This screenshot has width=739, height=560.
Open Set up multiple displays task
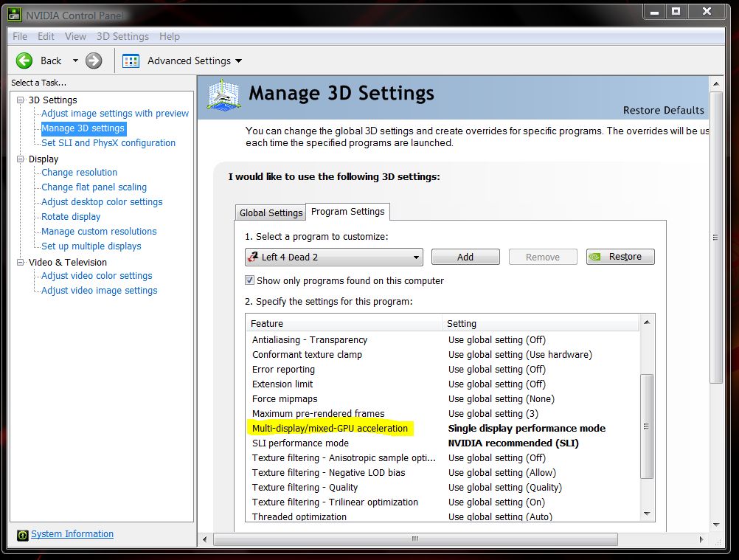click(x=91, y=246)
